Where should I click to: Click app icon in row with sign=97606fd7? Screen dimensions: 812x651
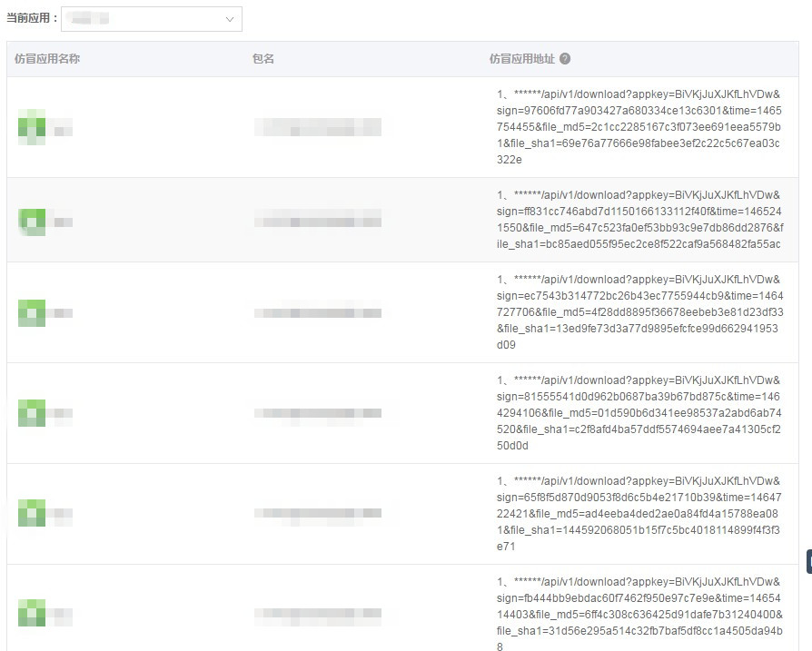click(32, 127)
